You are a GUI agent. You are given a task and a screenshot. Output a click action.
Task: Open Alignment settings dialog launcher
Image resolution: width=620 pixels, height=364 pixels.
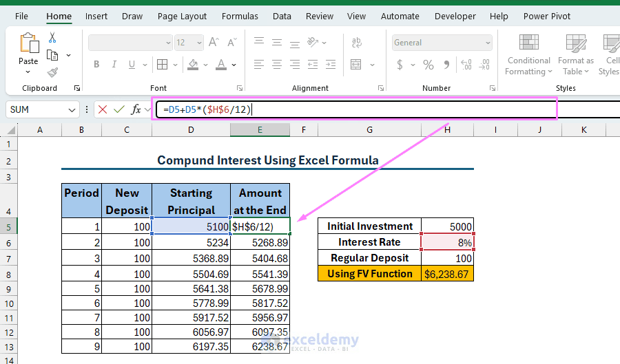pos(381,88)
